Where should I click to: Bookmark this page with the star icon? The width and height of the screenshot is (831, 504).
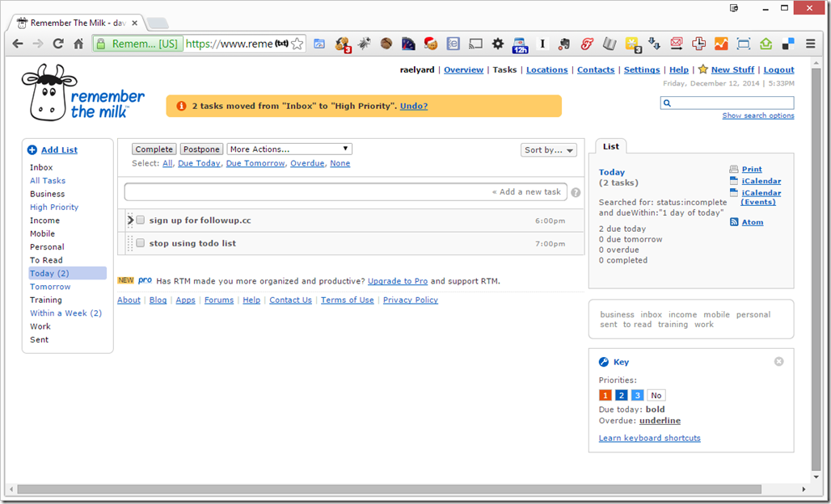[297, 44]
